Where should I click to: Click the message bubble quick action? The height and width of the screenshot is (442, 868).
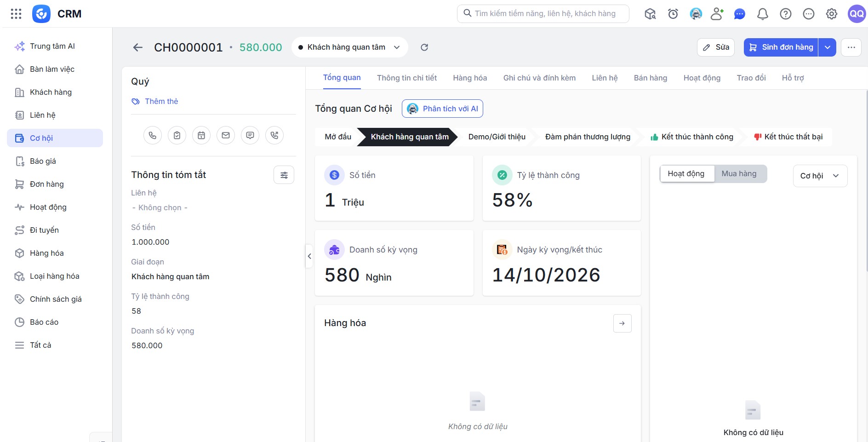coord(250,135)
